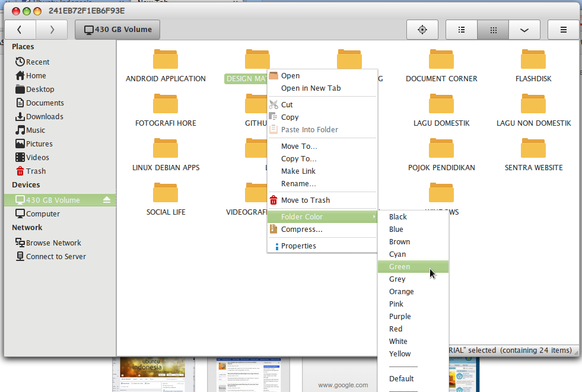582x392 pixels.
Task: Pick Green folder color
Action: coord(413,267)
